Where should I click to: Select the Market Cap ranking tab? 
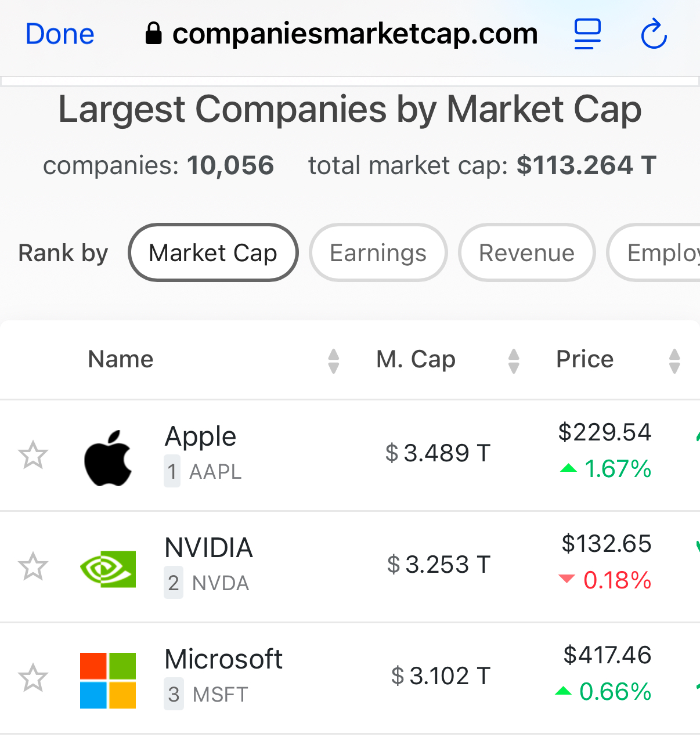(x=213, y=252)
